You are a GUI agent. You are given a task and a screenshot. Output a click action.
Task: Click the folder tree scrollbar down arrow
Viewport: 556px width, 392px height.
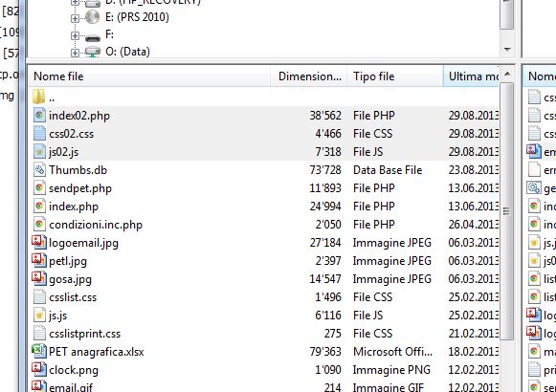pyautogui.click(x=507, y=49)
